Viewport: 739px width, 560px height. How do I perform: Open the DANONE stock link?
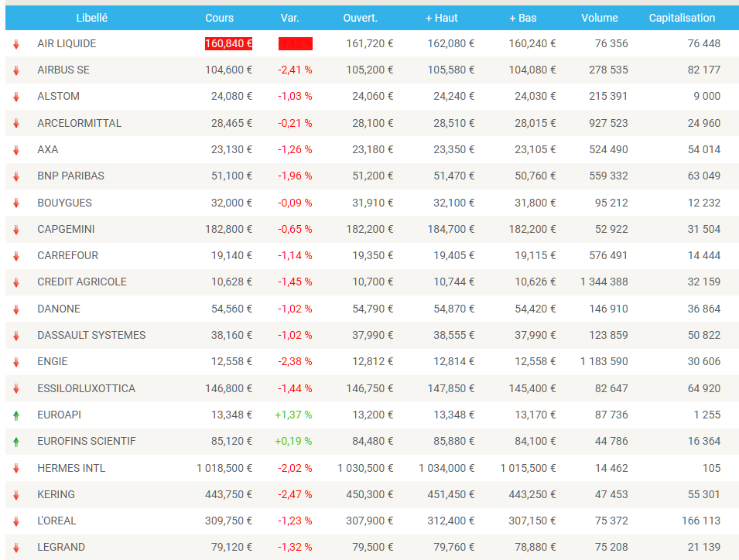click(59, 309)
